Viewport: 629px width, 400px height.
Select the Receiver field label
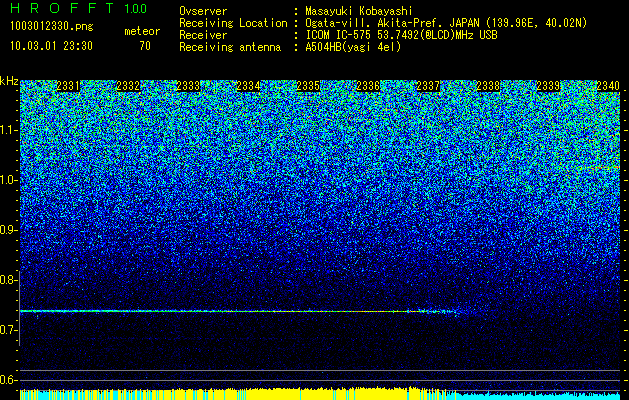pyautogui.click(x=203, y=35)
